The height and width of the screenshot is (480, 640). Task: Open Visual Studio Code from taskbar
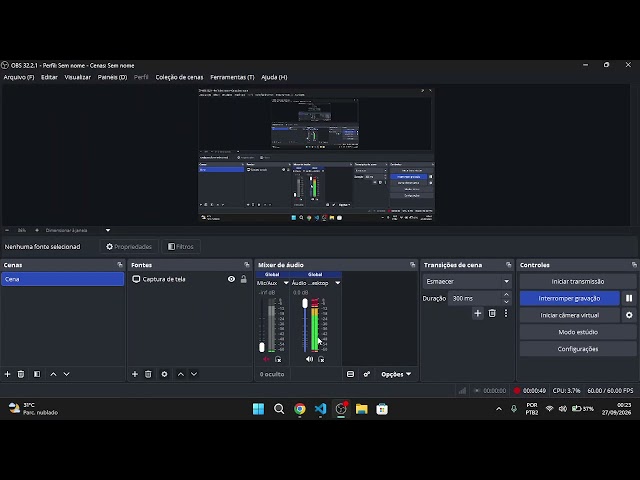320,409
